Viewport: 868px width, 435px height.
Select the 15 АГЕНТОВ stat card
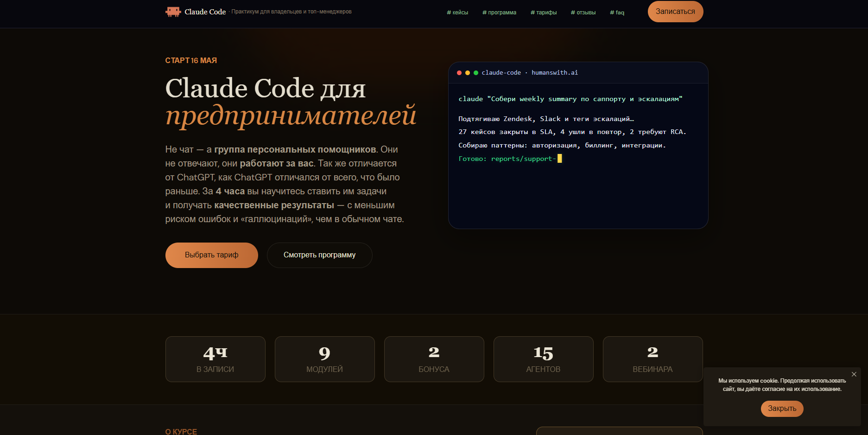[x=544, y=359]
